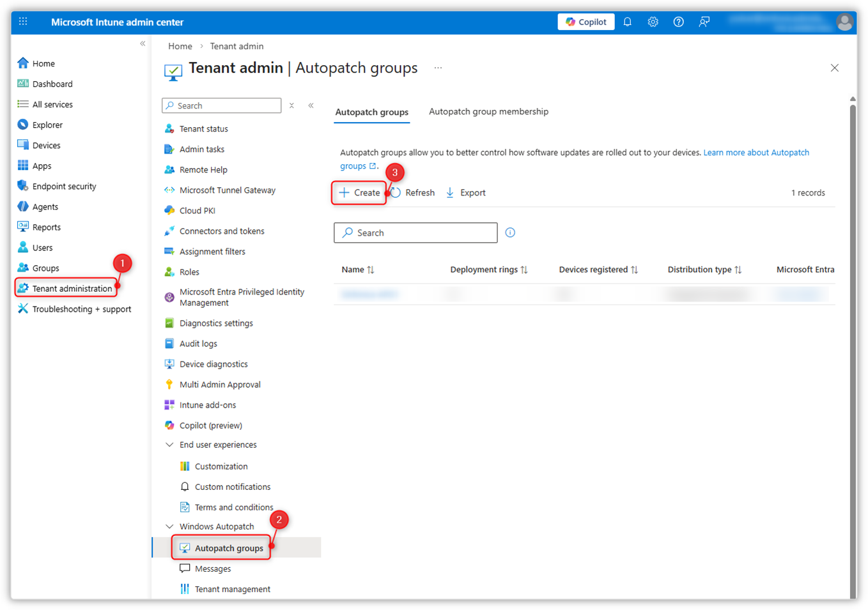The image size is (868, 610).
Task: Click the feedback icon in header
Action: [x=704, y=22]
